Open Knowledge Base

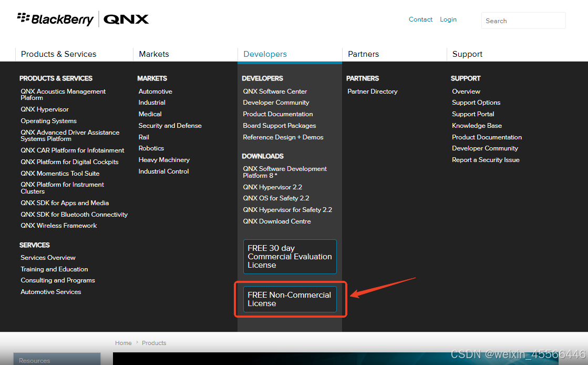pos(477,125)
